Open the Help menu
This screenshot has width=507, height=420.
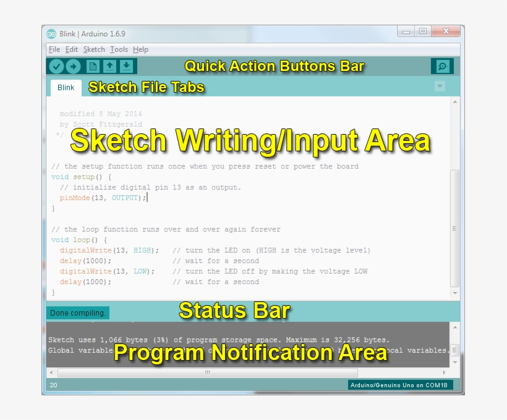pos(140,49)
